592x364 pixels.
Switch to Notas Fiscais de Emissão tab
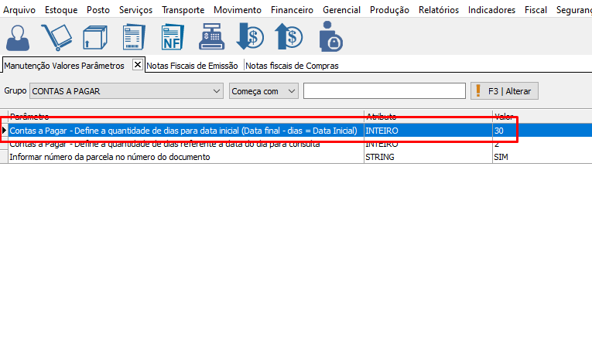[x=192, y=66]
